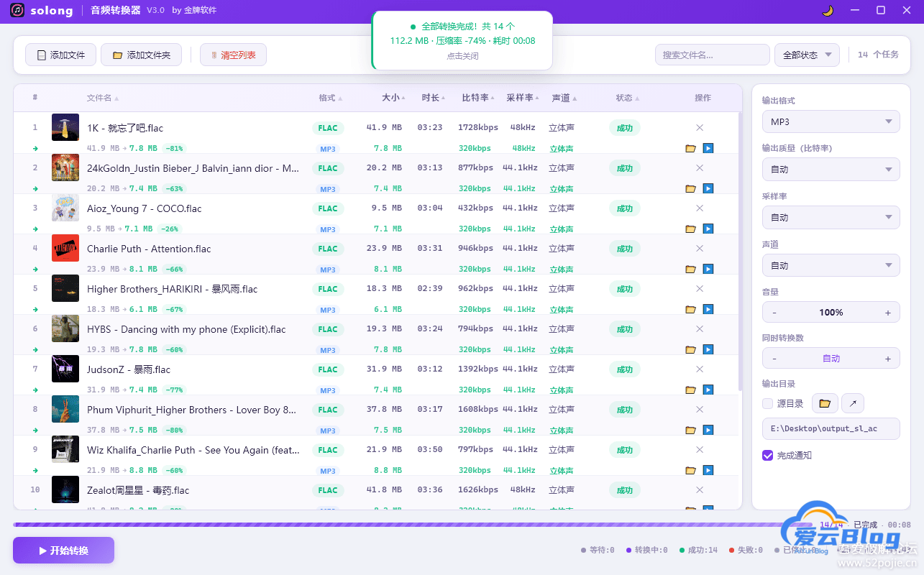Image resolution: width=924 pixels, height=575 pixels.
Task: Click 添加文件 add file button
Action: click(x=60, y=55)
